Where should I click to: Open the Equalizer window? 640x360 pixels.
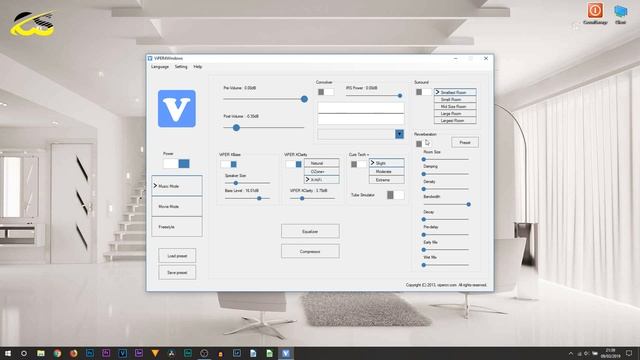tap(310, 231)
